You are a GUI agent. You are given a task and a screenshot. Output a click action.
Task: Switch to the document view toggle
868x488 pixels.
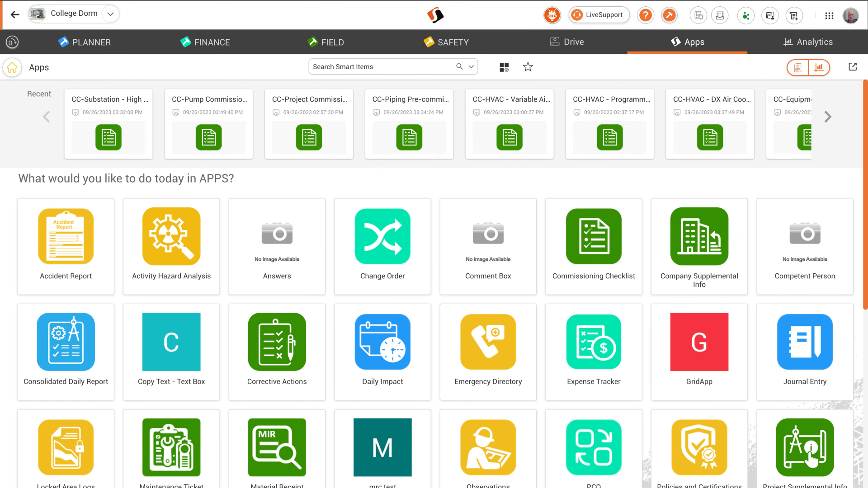pyautogui.click(x=798, y=67)
